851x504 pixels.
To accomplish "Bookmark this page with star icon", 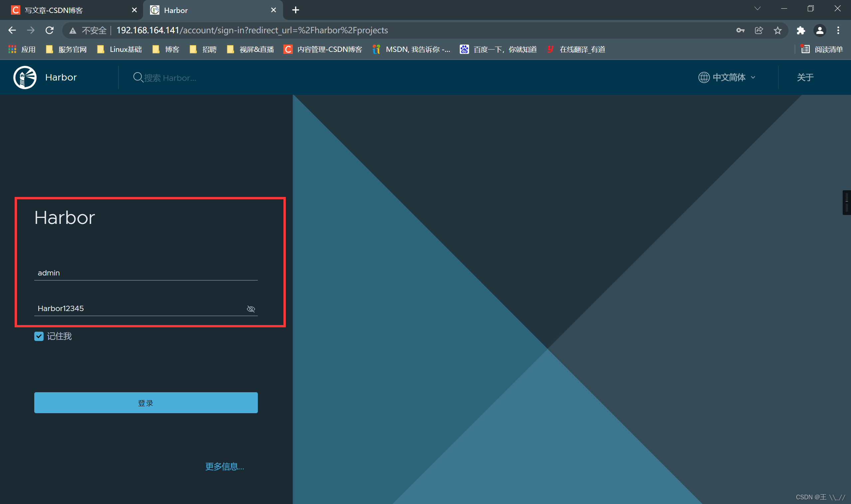I will tap(778, 31).
